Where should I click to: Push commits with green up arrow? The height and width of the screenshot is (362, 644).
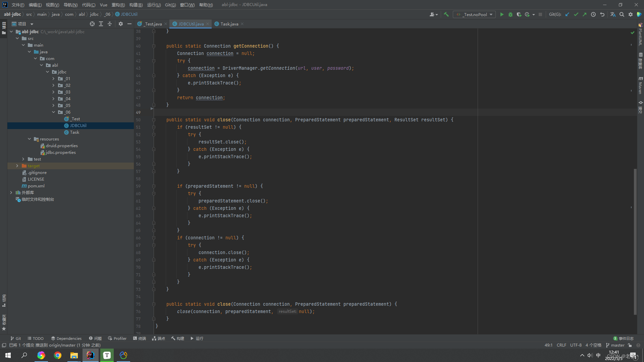[x=585, y=14]
